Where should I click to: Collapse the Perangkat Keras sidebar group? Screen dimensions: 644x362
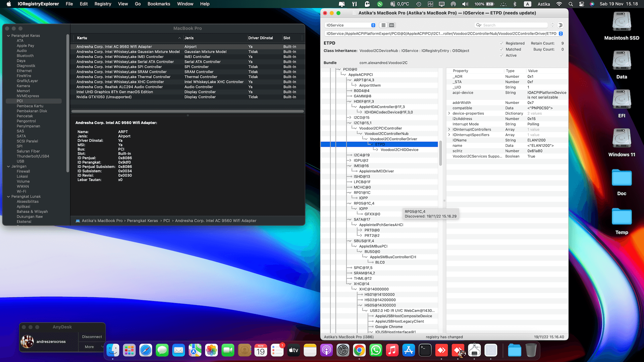point(8,36)
